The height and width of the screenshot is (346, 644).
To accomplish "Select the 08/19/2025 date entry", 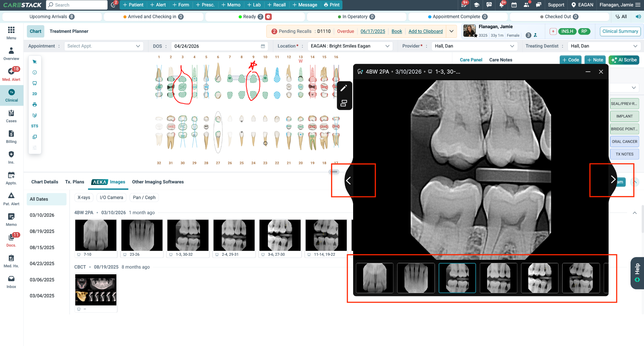I will click(x=42, y=231).
